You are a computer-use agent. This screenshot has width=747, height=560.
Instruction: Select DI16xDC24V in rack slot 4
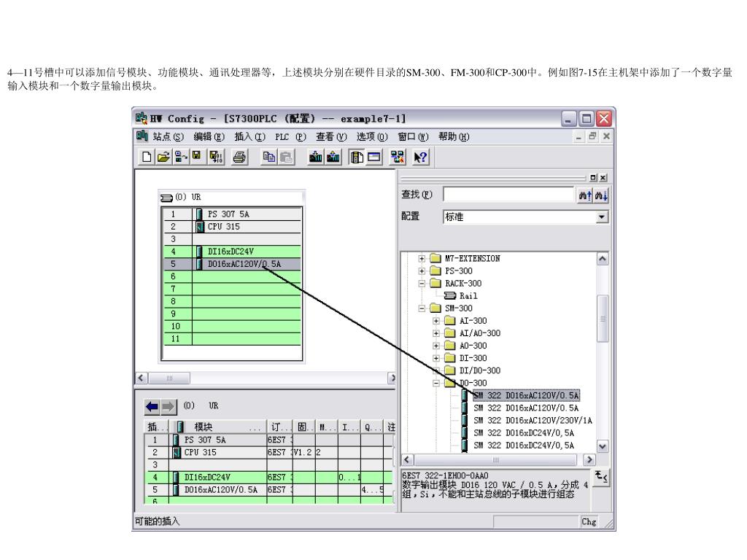[232, 252]
